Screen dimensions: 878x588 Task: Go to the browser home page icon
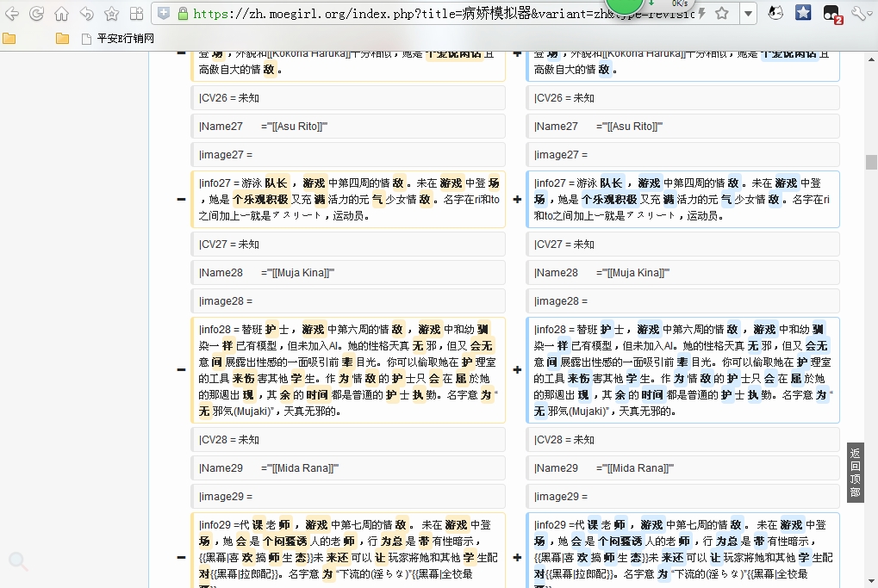pos(61,14)
